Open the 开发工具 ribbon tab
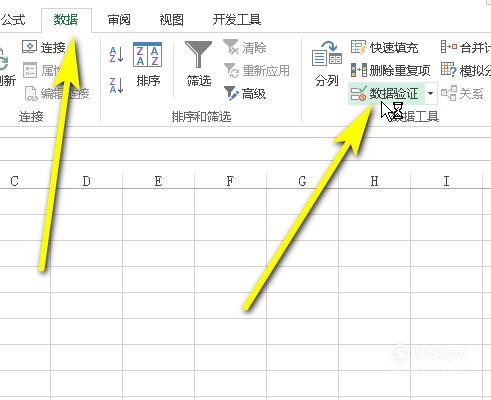The height and width of the screenshot is (400, 491). click(237, 20)
